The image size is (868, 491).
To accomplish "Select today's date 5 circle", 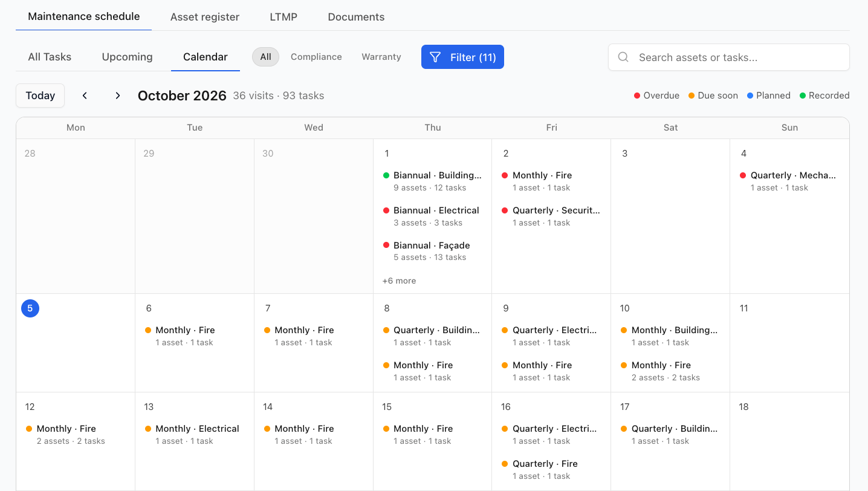I will pos(30,308).
